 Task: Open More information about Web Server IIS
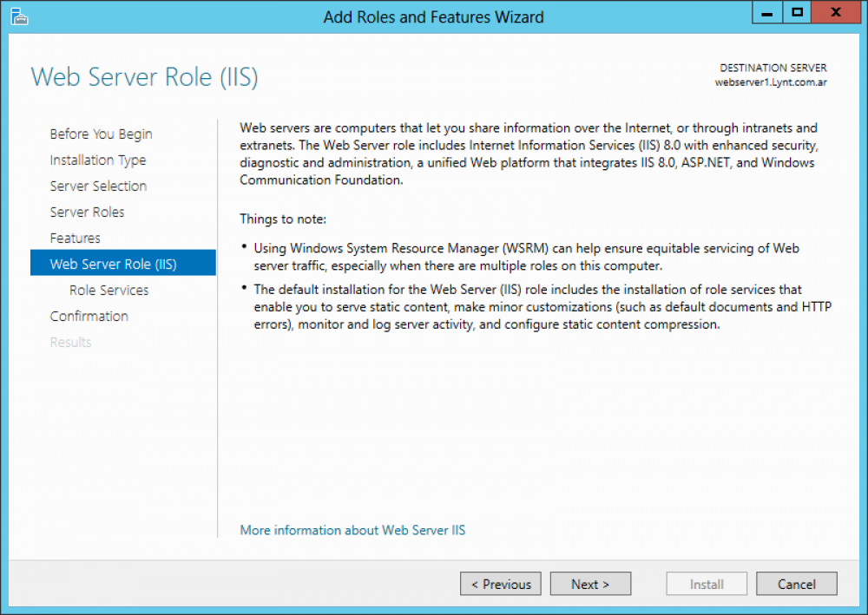352,530
